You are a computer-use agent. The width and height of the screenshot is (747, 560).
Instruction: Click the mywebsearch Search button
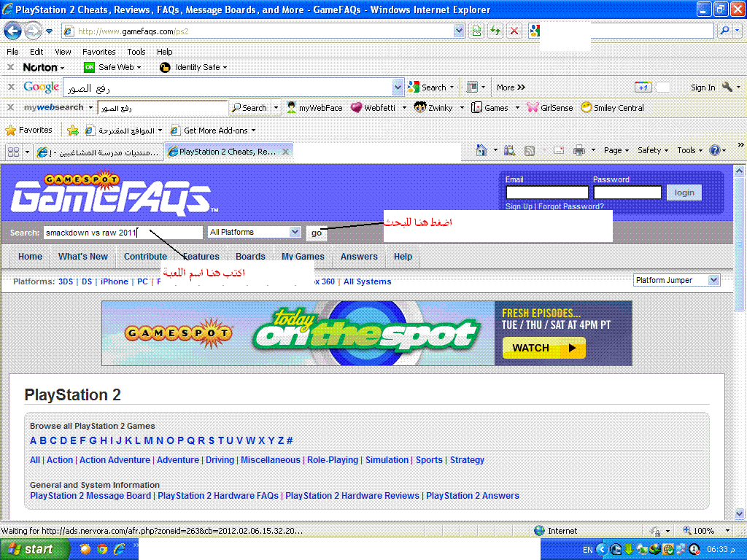pyautogui.click(x=249, y=108)
